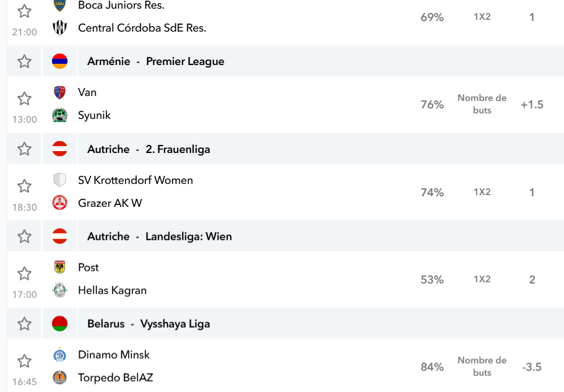This screenshot has width=564, height=392.
Task: Click the Grazer AK W crest
Action: [x=59, y=203]
